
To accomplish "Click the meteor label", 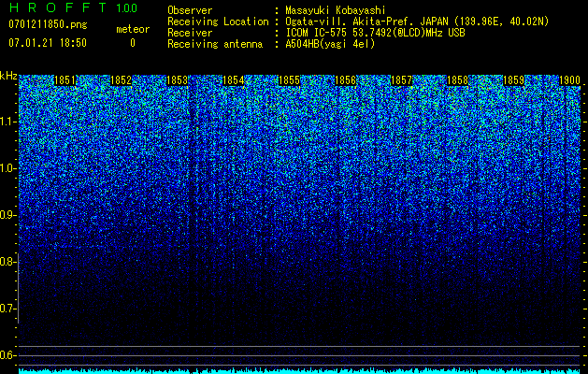I will coord(133,29).
